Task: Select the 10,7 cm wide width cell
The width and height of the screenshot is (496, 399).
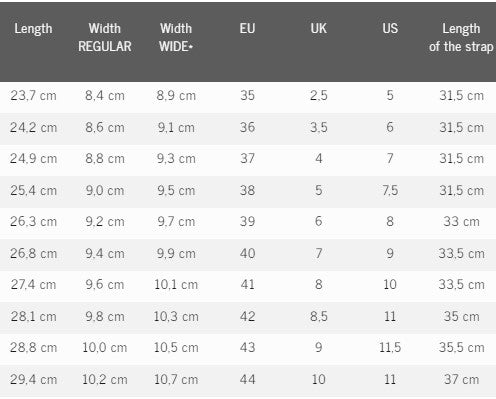Action: [176, 379]
